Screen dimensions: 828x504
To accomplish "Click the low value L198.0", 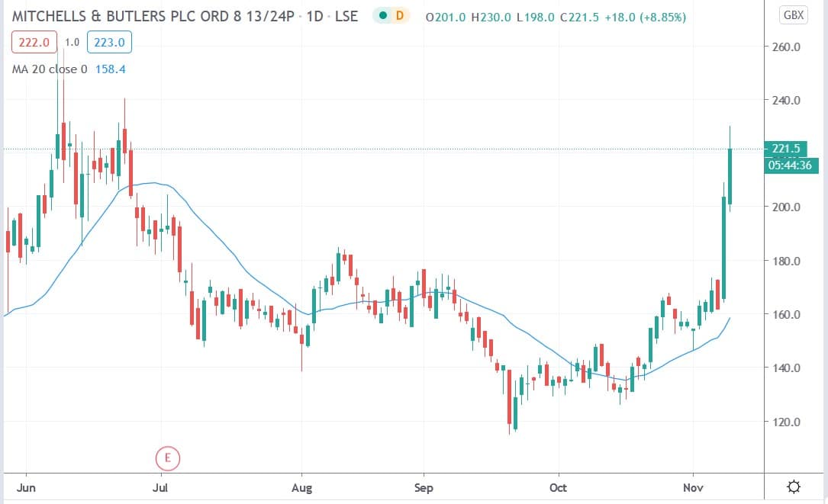I will pos(536,18).
